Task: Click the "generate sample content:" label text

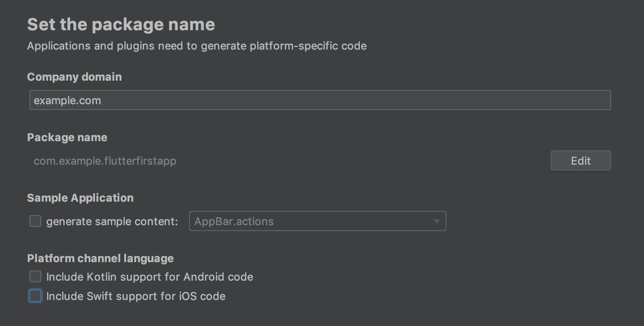Action: tap(112, 221)
